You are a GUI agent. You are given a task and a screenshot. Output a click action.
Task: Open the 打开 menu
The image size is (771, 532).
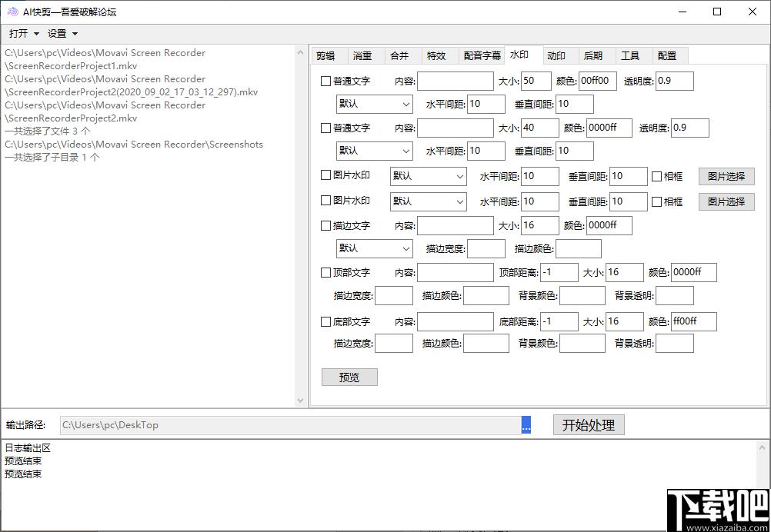pyautogui.click(x=24, y=33)
